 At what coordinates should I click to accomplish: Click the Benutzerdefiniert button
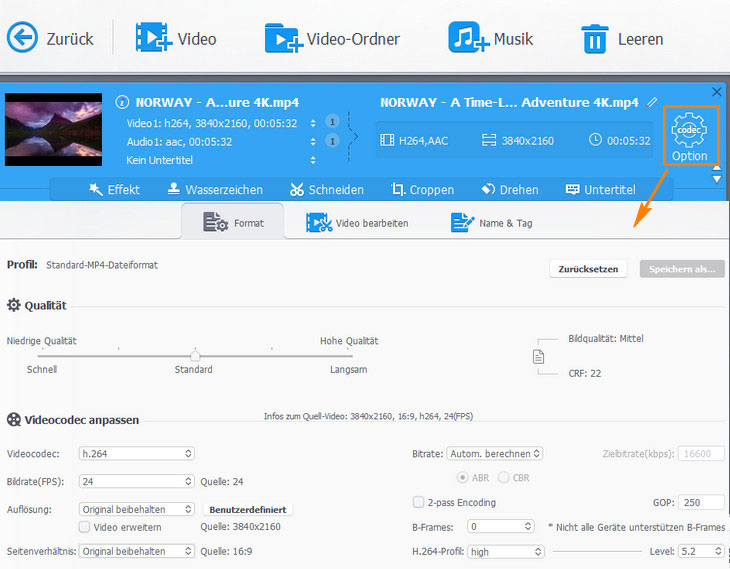click(248, 510)
